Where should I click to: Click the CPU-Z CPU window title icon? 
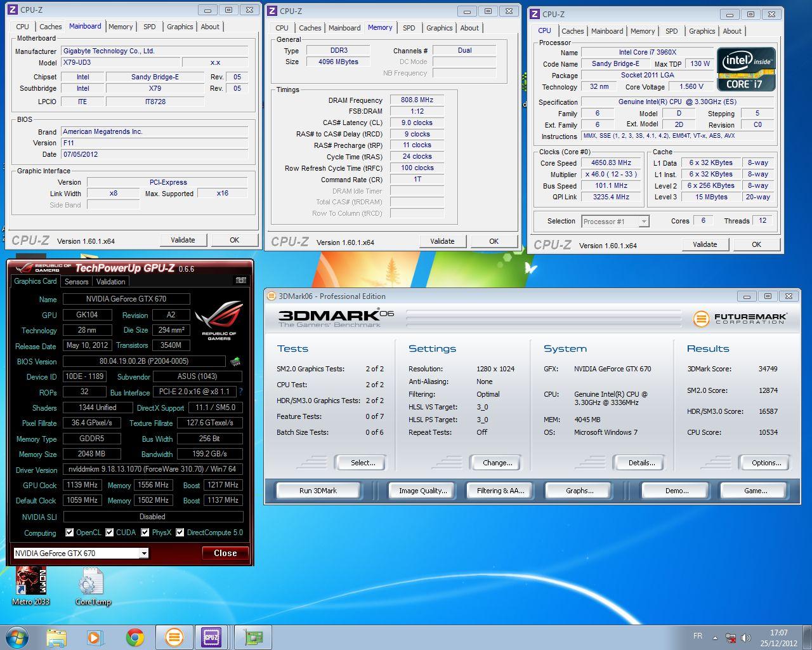(x=535, y=14)
